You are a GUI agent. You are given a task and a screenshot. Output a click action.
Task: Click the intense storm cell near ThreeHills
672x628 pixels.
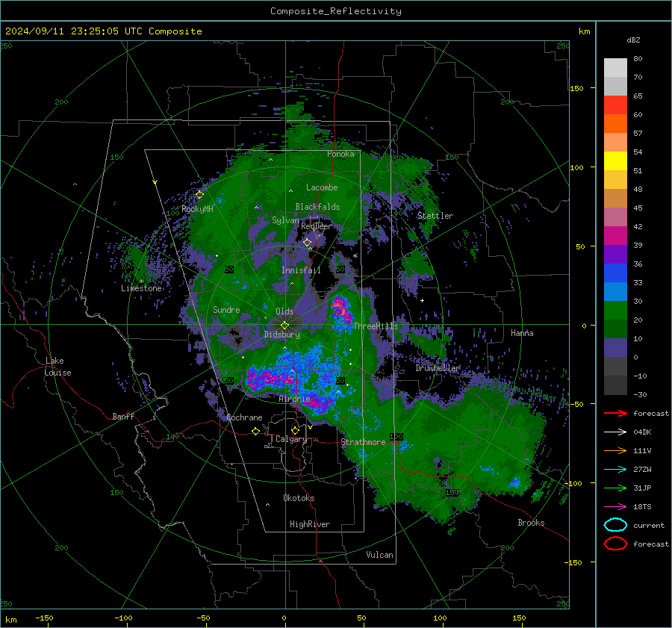[342, 309]
